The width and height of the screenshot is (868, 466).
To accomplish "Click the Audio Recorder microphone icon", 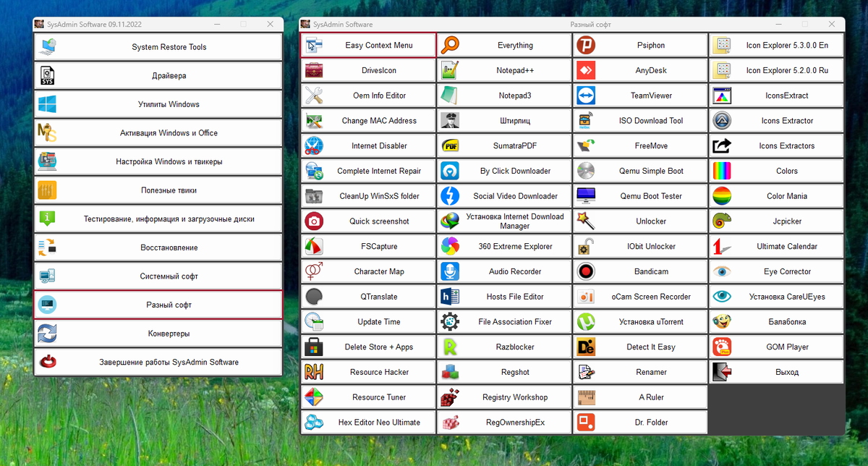I will click(450, 271).
